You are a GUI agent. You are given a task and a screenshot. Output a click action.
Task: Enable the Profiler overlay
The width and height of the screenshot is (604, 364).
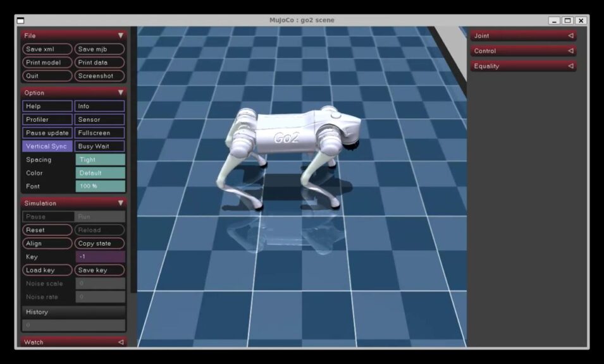47,119
